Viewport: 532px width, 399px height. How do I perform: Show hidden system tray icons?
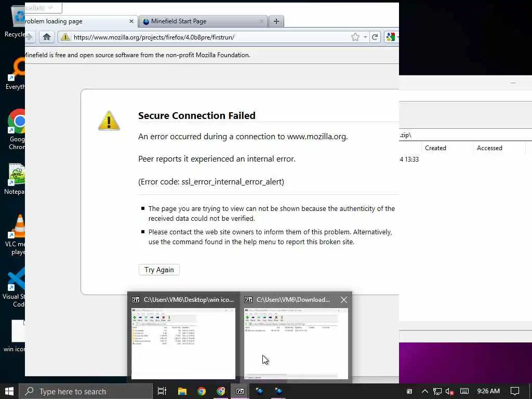pos(425,391)
